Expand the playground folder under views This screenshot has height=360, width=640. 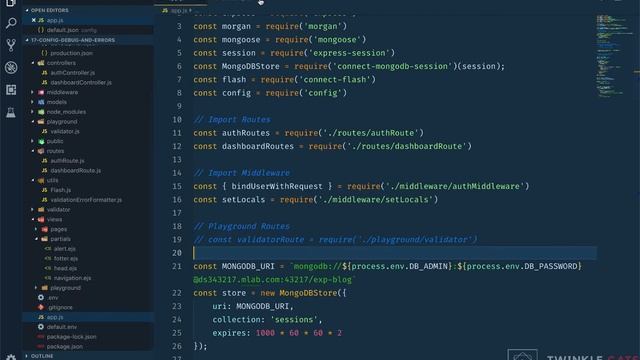(x=36, y=288)
